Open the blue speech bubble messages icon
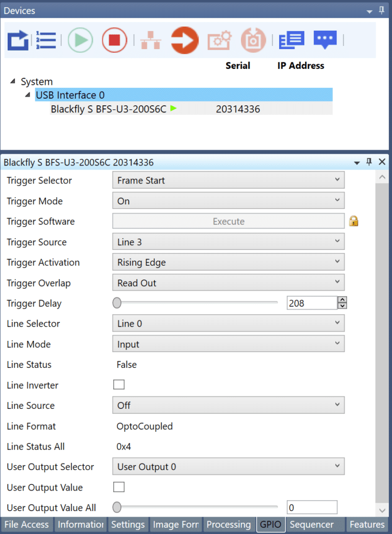 pos(325,40)
